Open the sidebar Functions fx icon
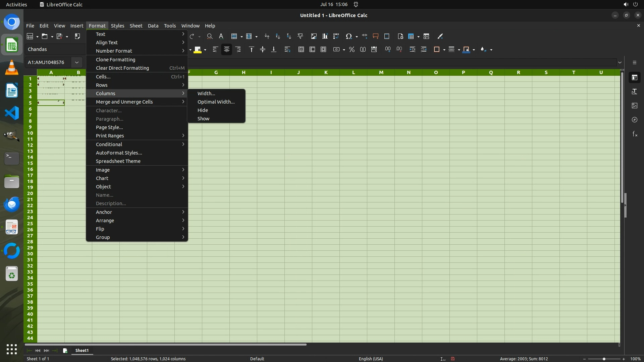Screen dimensions: 644x362 [634, 134]
